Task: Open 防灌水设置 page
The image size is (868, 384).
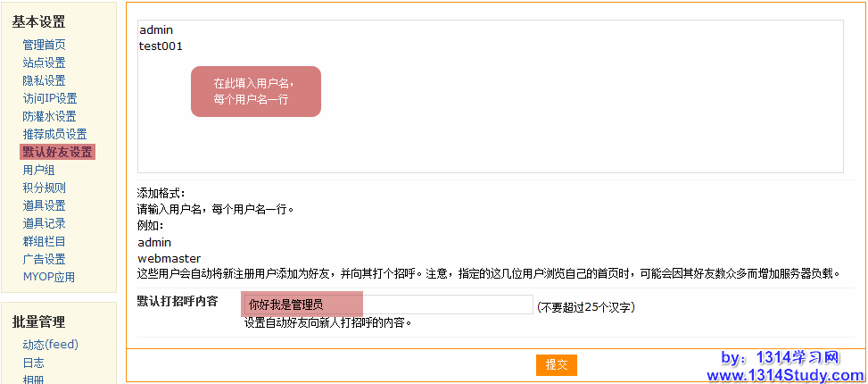Action: [49, 116]
